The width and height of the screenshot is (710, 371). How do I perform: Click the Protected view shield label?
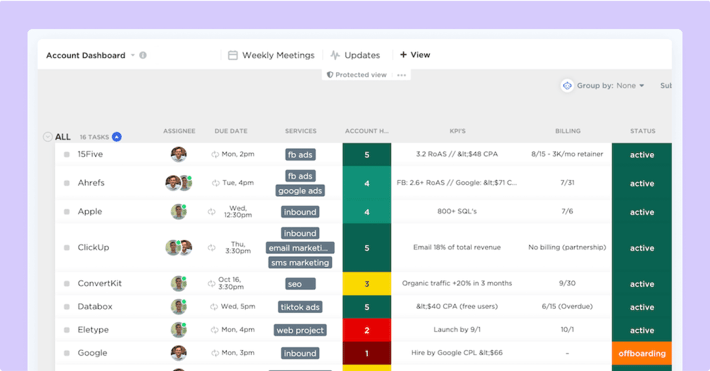tap(357, 75)
